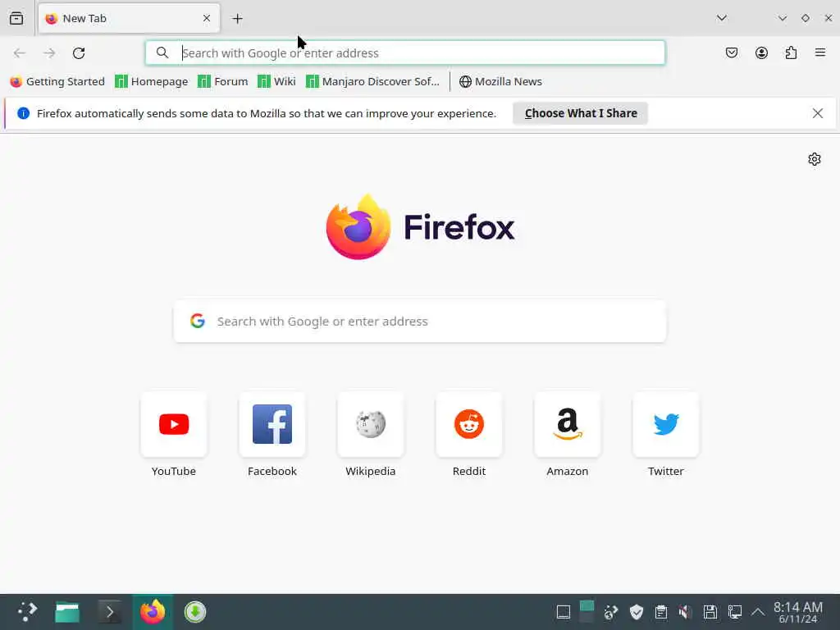Image resolution: width=840 pixels, height=630 pixels.
Task: Open Manjaro Discover Software bookmark
Action: click(373, 81)
